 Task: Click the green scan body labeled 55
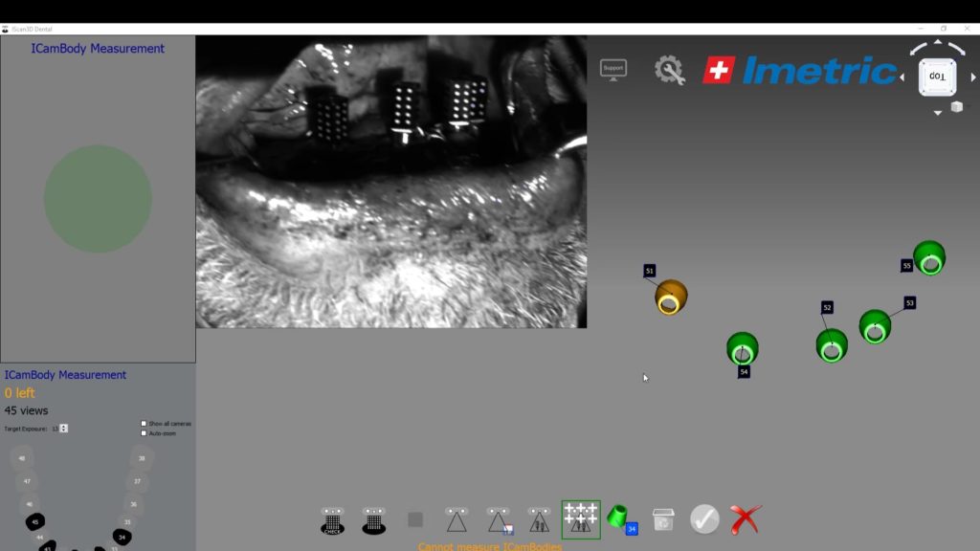click(929, 258)
